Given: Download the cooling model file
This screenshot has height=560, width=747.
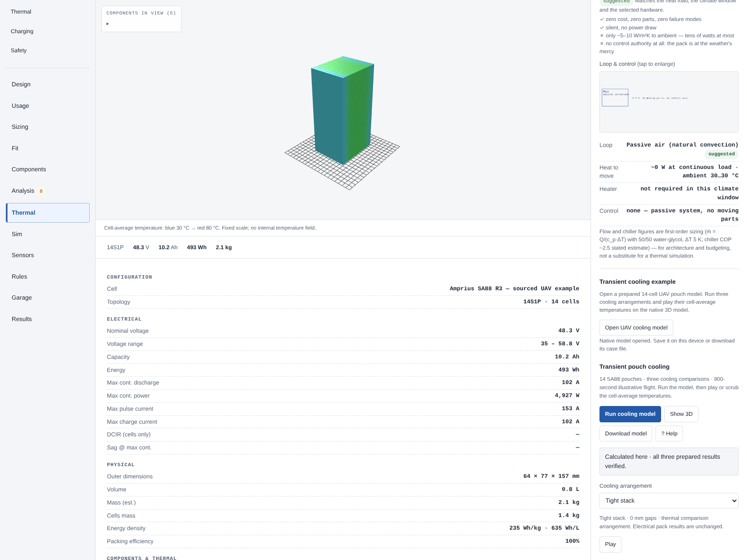Looking at the screenshot, I should (626, 434).
